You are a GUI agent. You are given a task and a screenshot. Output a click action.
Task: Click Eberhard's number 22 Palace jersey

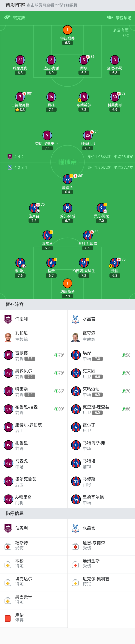coord(67,179)
